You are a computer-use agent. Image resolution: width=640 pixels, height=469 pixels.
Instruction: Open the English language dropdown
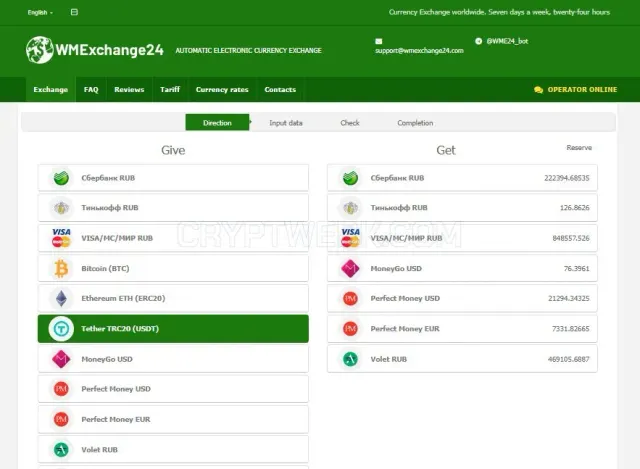[x=40, y=13]
